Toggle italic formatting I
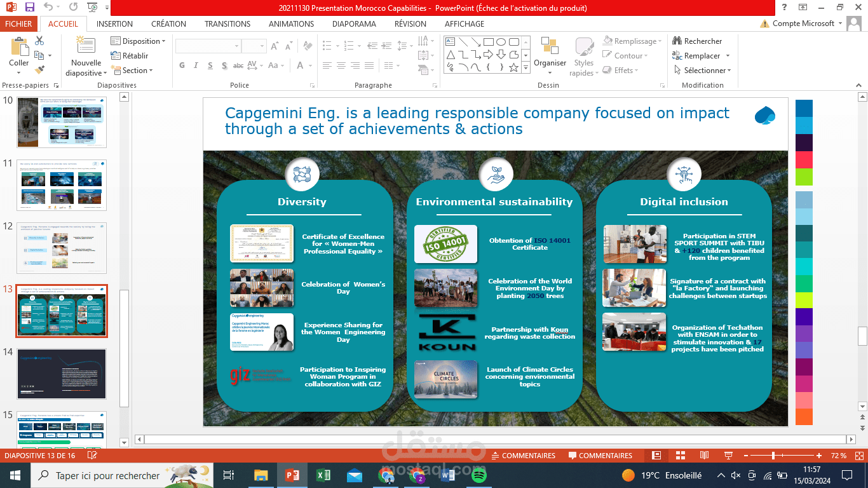 pos(196,65)
